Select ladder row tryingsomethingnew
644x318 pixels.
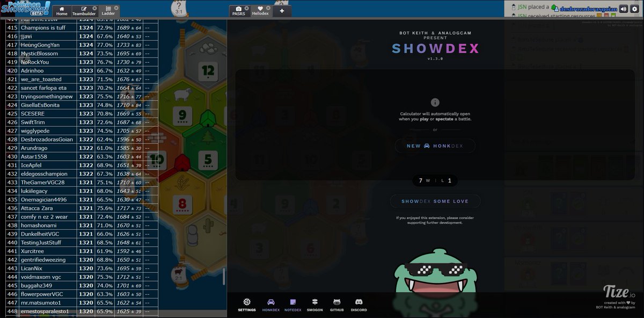[82, 96]
